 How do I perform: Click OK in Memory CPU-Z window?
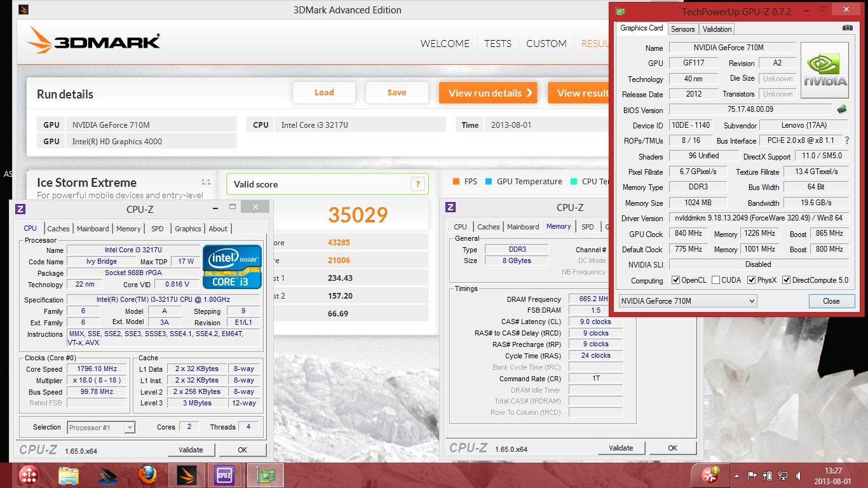click(672, 448)
